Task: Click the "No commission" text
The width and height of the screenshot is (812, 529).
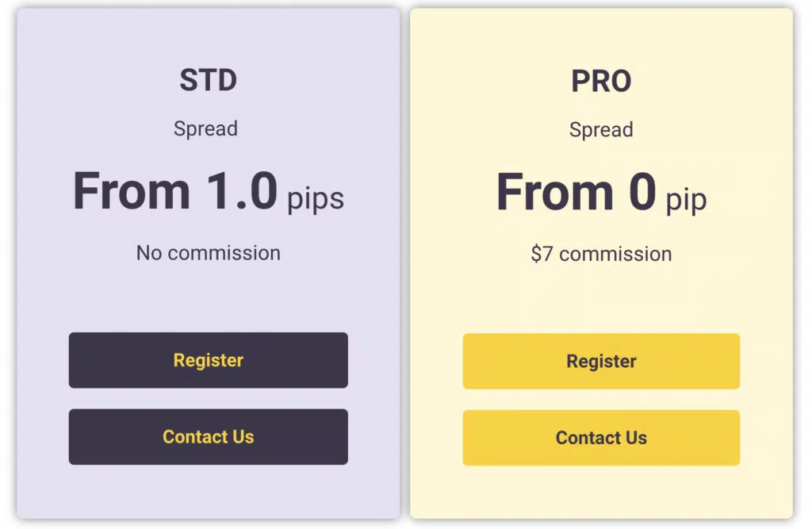Action: click(x=208, y=253)
